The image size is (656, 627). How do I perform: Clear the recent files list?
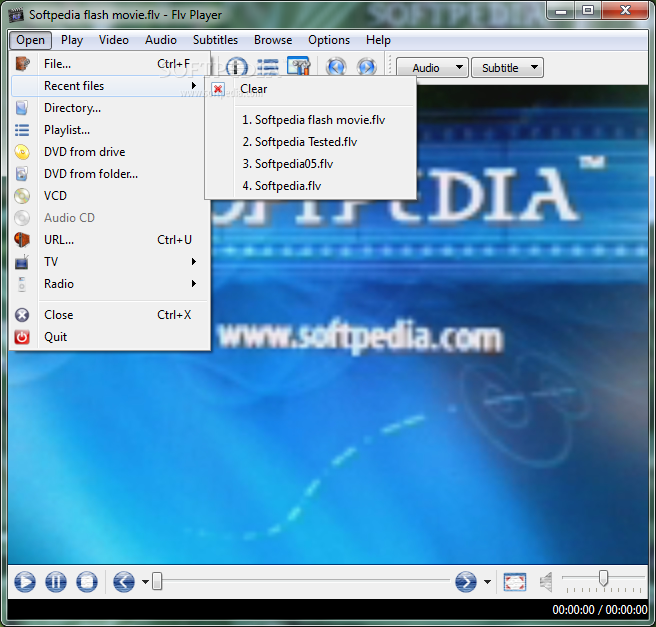click(x=310, y=89)
